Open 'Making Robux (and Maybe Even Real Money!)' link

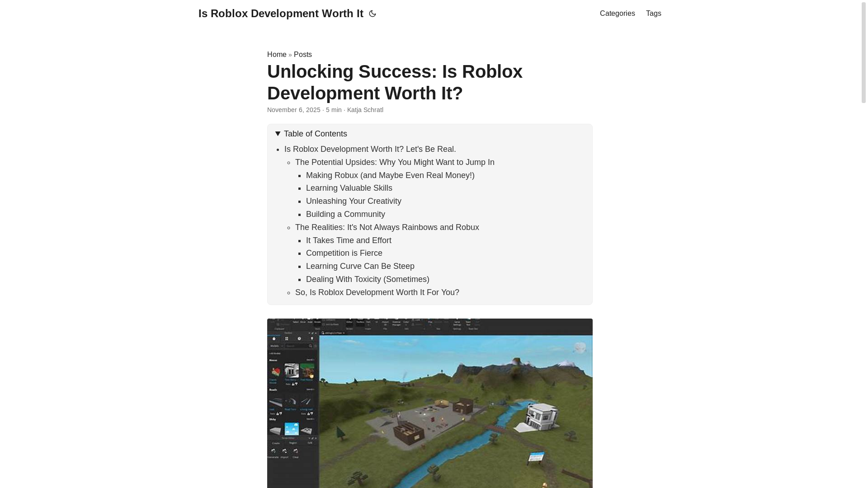390,175
